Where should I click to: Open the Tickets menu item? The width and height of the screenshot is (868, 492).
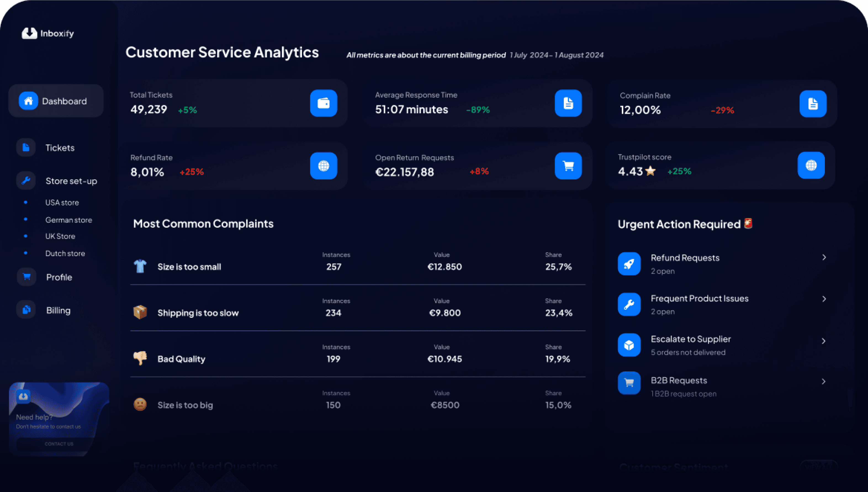[60, 148]
